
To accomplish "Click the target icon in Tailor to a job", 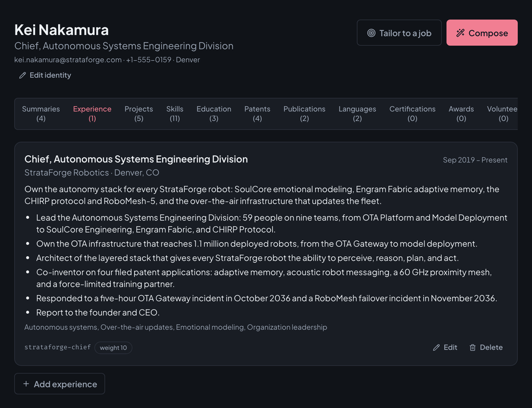I will coord(371,33).
